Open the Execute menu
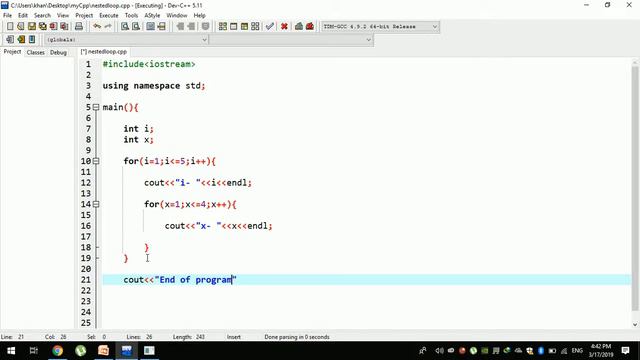The width and height of the screenshot is (640, 360). pos(109,16)
